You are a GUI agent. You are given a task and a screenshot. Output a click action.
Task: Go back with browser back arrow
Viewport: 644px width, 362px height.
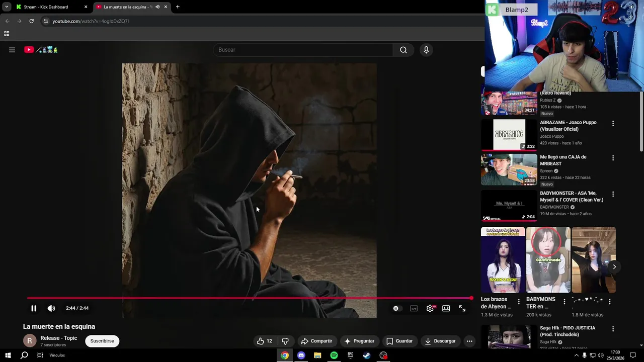7,21
